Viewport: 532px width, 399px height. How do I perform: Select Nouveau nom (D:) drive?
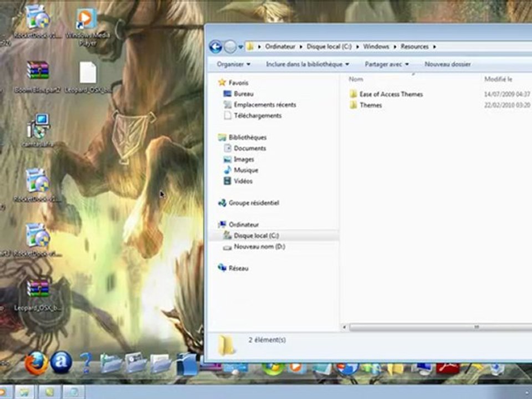coord(259,247)
